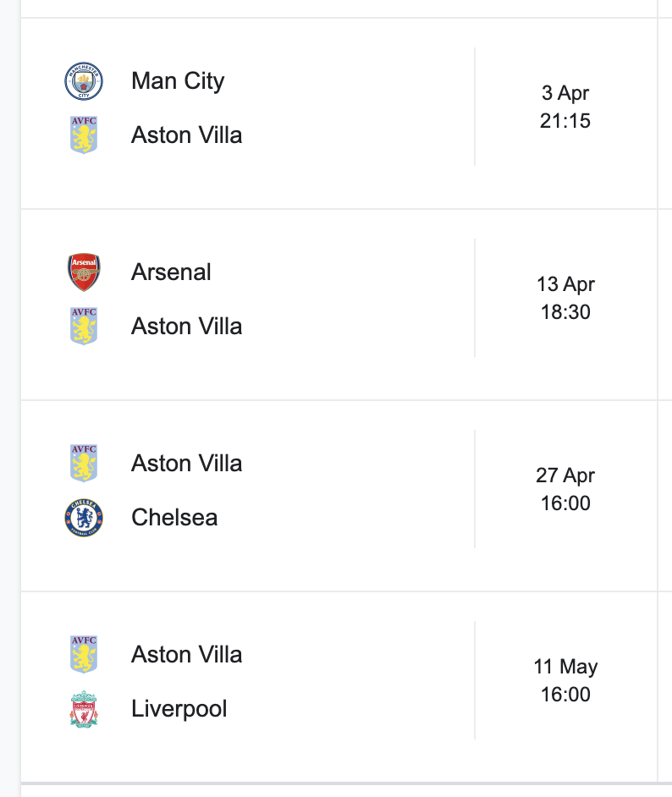Click Aston Villa crest above Liverpool

point(84,654)
